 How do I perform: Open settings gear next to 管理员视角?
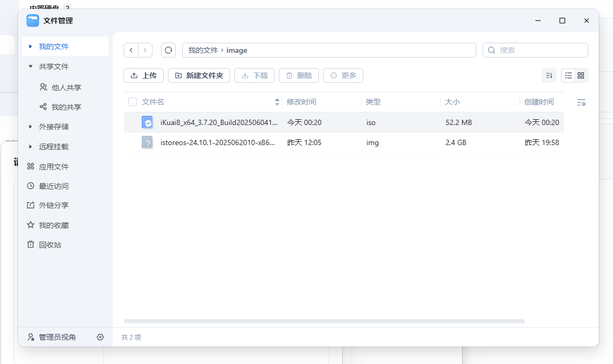100,337
